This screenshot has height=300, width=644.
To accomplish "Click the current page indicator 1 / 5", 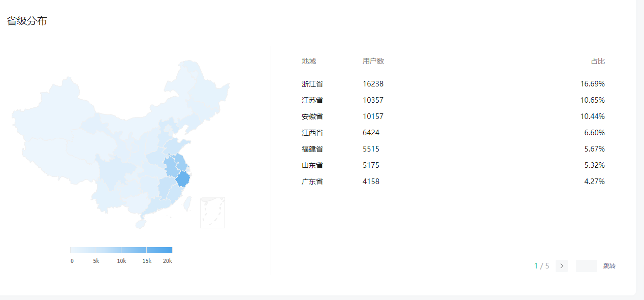I will tap(541, 266).
